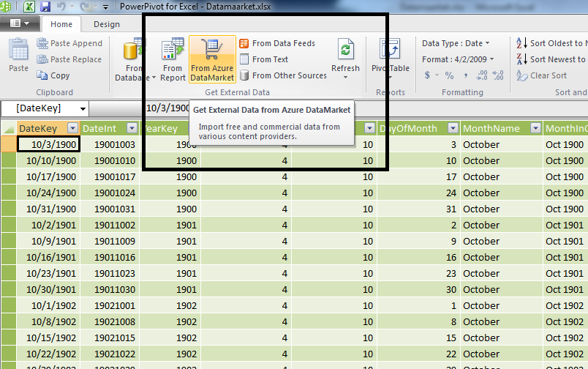Select DateKey cell 10/9/1901
The image size is (588, 369).
48,242
